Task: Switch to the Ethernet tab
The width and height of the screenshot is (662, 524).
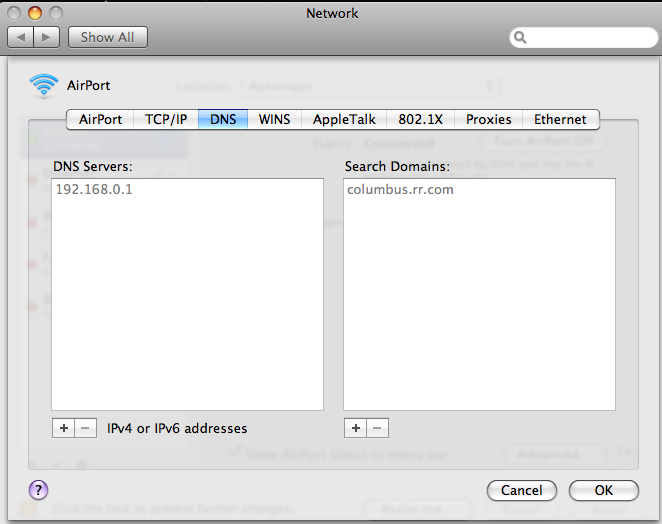Action: 560,119
